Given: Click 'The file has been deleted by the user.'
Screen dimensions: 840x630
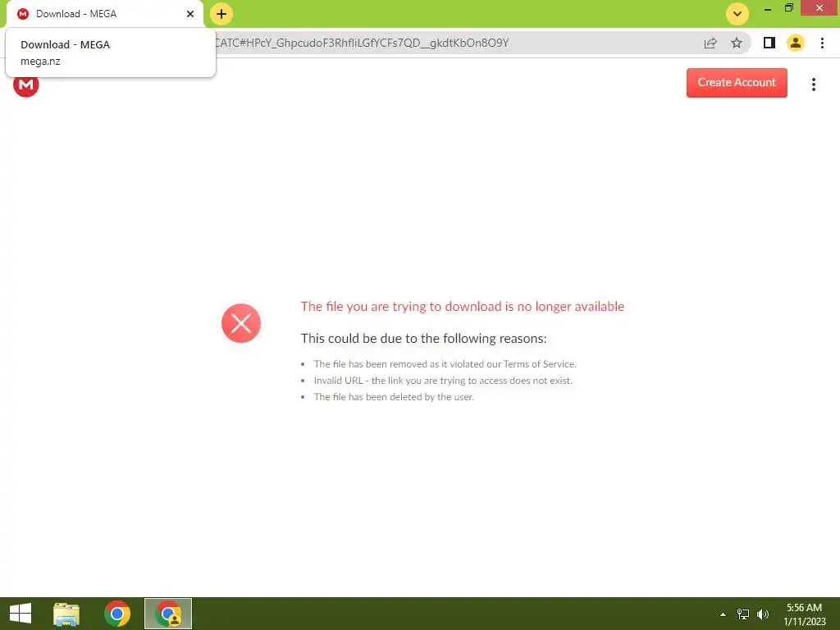Looking at the screenshot, I should [x=394, y=397].
